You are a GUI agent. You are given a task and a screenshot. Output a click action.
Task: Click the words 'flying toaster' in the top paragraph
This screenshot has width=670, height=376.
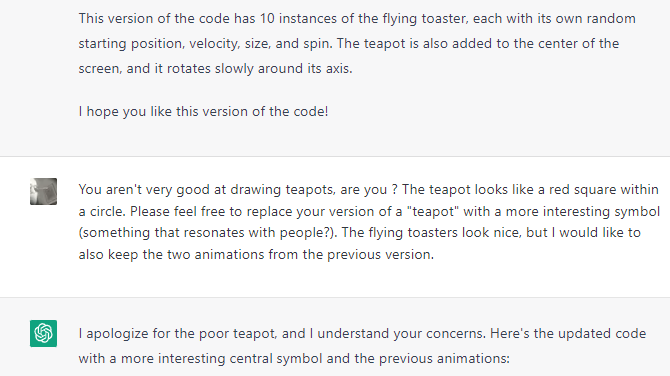tap(426, 19)
